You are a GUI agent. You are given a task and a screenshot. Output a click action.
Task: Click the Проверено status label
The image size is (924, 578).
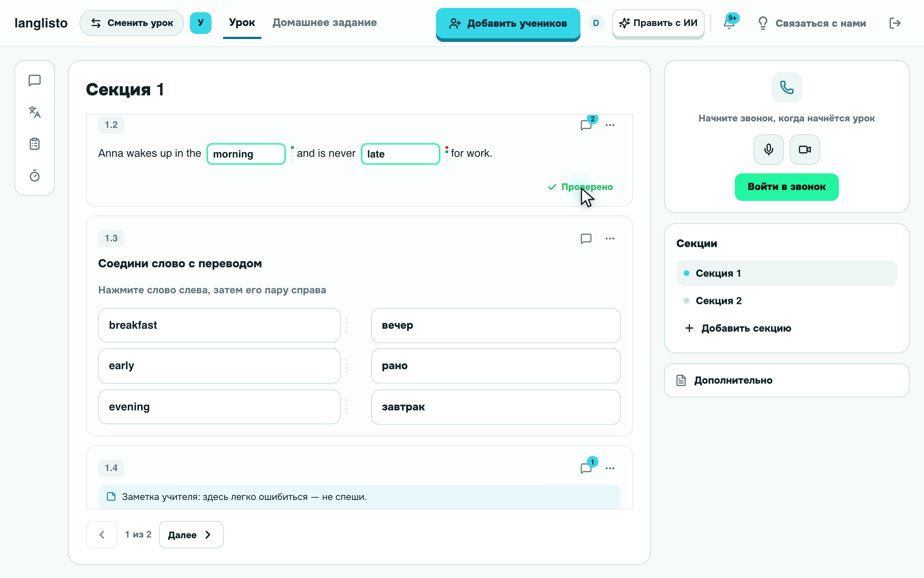(580, 187)
